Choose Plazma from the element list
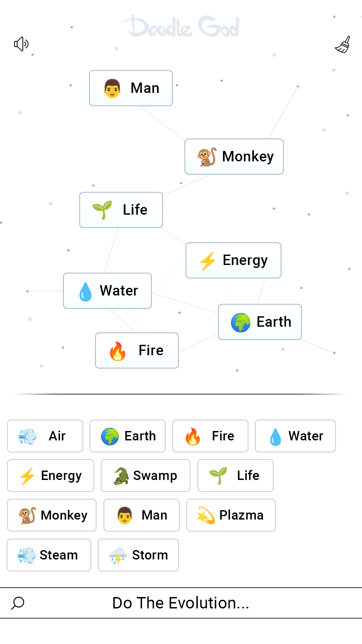This screenshot has height=644, width=362. pos(231,515)
